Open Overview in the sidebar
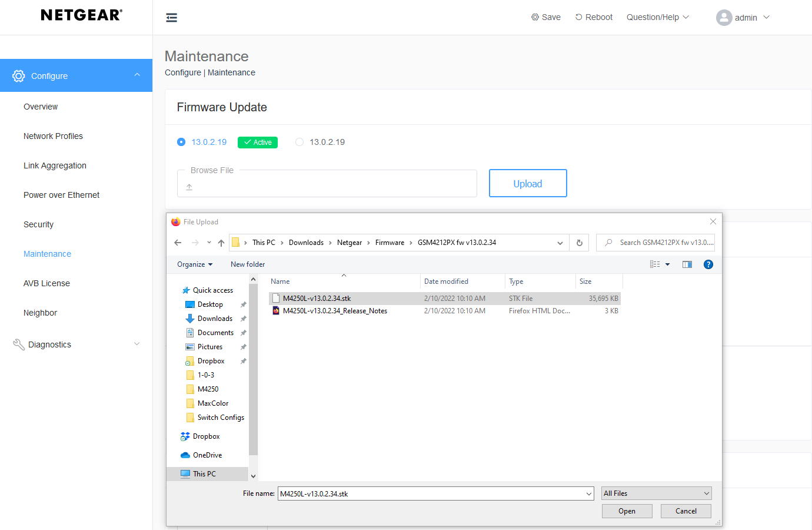 click(41, 107)
